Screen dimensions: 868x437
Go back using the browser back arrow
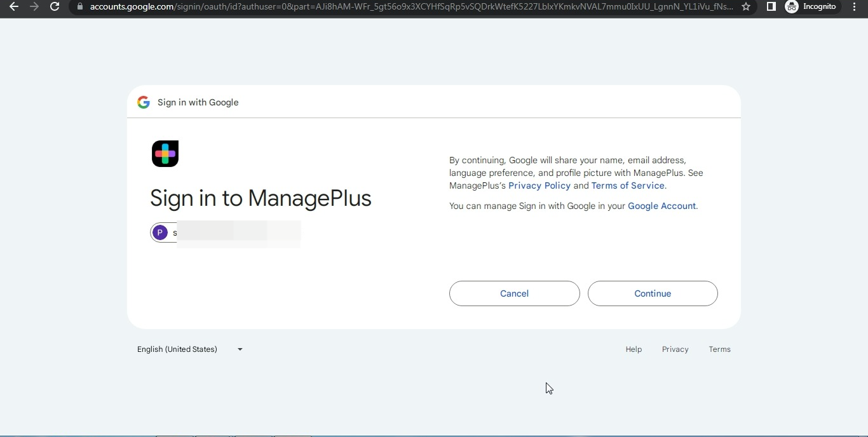[14, 6]
